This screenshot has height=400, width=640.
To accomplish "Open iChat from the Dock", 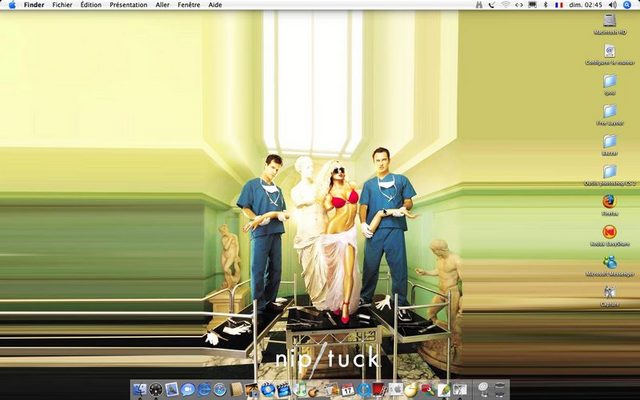I will click(188, 389).
